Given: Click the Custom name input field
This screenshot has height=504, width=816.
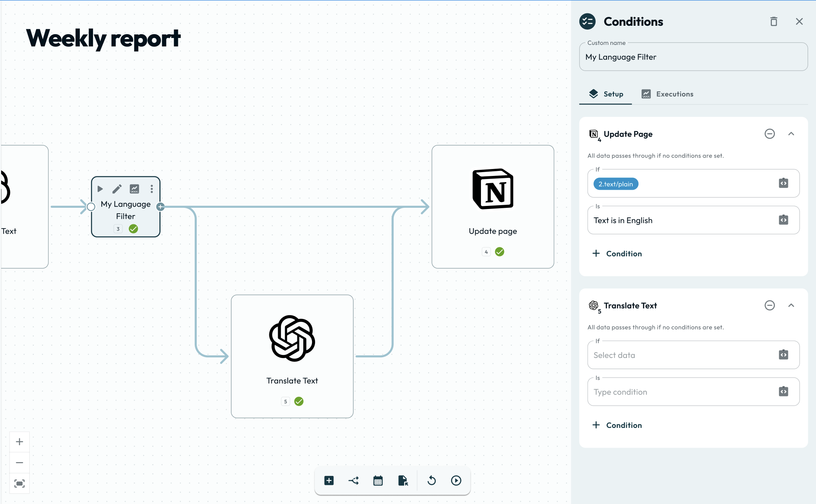Looking at the screenshot, I should pos(693,57).
